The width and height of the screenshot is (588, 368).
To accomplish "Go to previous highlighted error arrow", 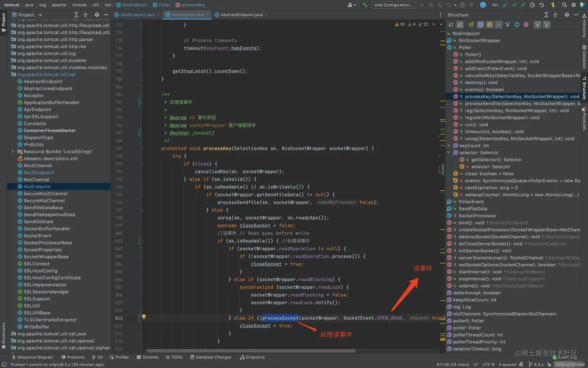I will pos(434,24).
